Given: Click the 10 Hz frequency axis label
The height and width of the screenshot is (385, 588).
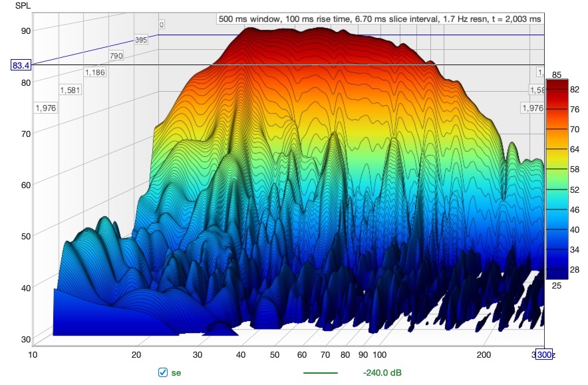Looking at the screenshot, I should [33, 354].
